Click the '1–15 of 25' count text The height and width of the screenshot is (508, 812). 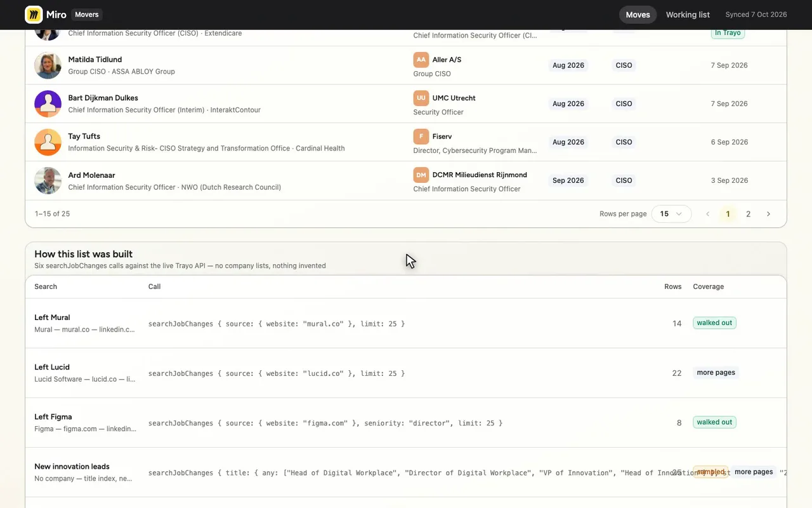tap(52, 214)
